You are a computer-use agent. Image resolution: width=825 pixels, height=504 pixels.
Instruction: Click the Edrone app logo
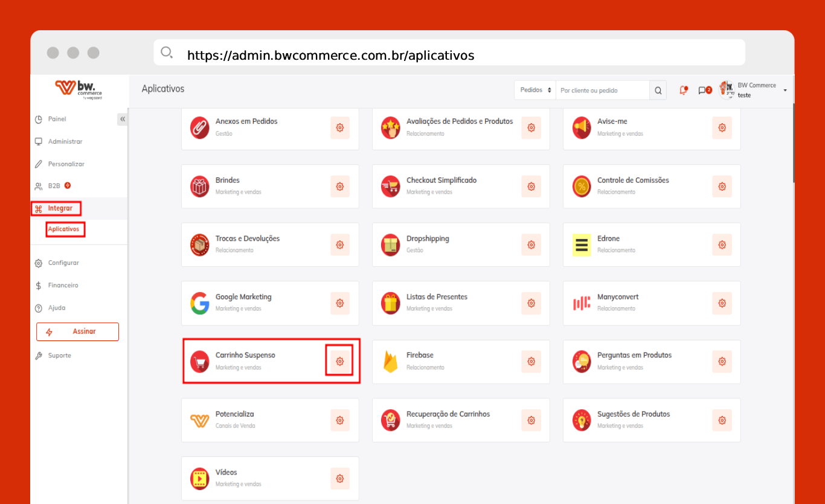582,244
